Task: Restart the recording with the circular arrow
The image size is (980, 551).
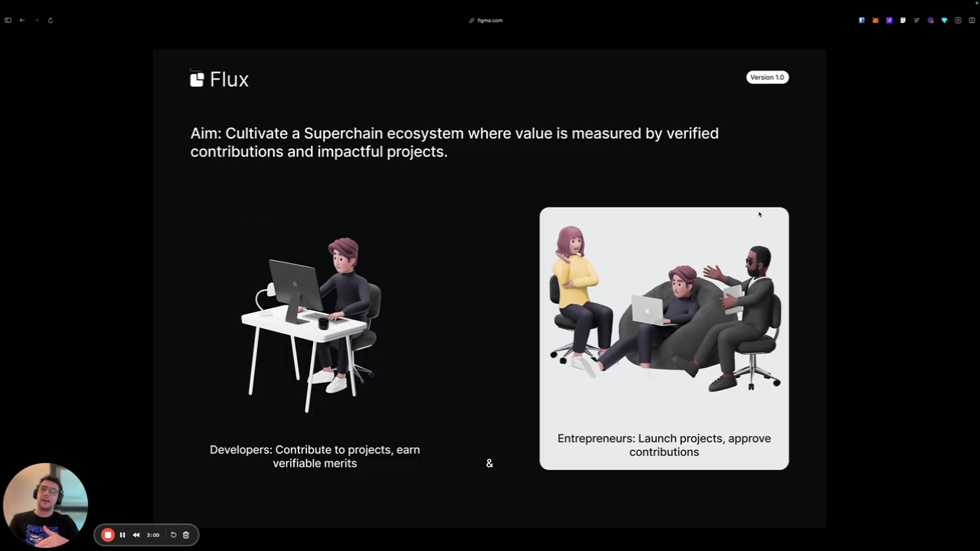Action: [x=173, y=535]
